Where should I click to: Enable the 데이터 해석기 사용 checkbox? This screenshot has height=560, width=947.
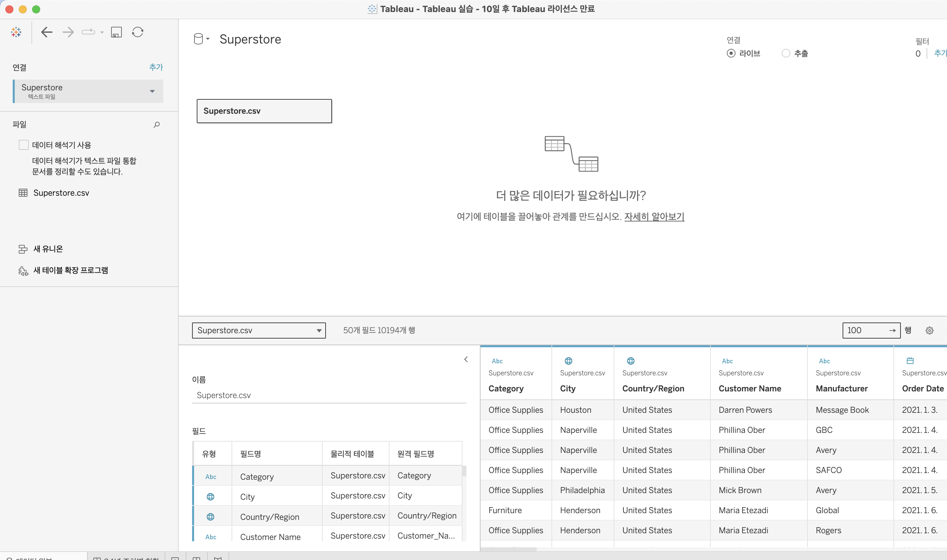[x=23, y=145]
